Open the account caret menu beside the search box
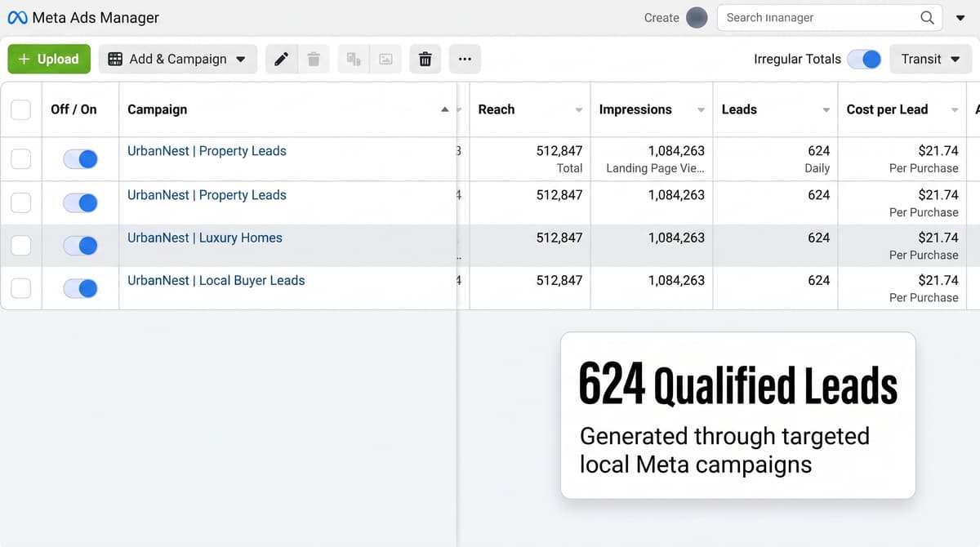 (x=960, y=18)
